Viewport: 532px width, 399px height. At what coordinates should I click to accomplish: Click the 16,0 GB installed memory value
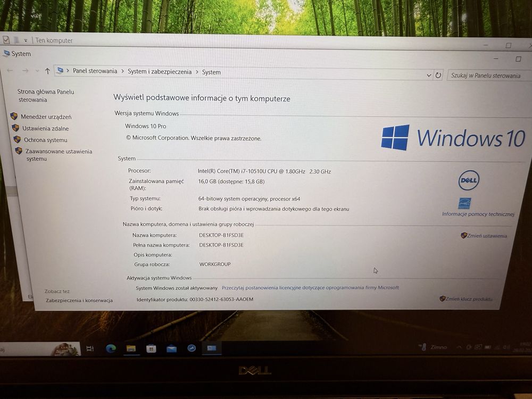[231, 181]
